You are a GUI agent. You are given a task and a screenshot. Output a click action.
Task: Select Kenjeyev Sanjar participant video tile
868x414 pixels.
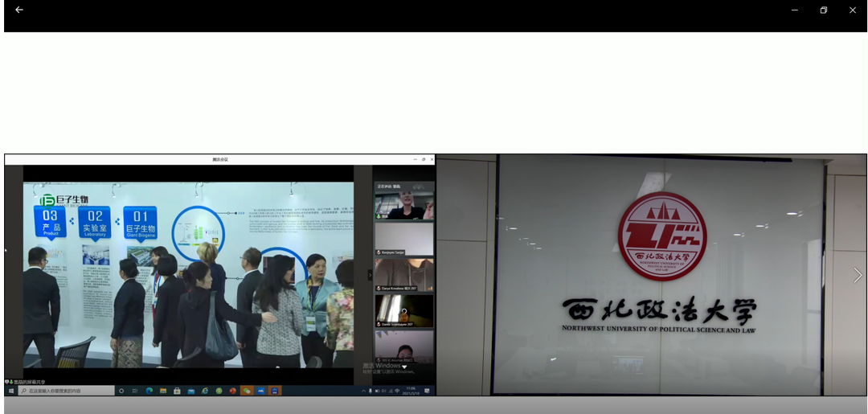coord(403,239)
